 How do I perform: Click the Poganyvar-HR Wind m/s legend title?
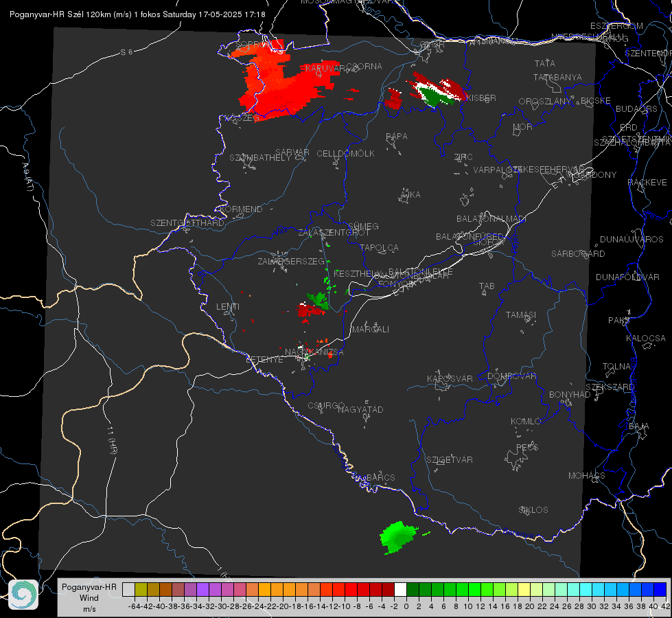pyautogui.click(x=89, y=598)
